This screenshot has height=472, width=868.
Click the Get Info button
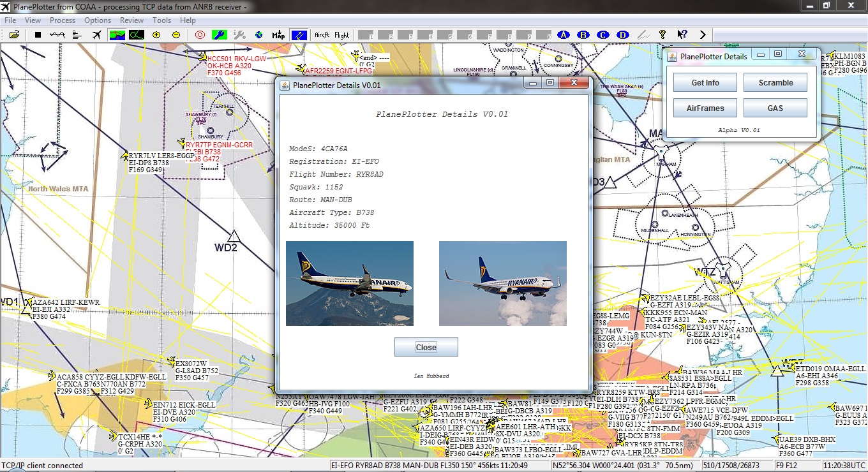coord(705,82)
